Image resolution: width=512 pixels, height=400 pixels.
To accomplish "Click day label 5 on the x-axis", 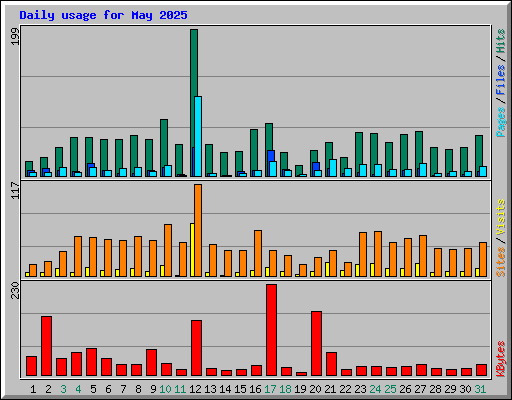I will pyautogui.click(x=93, y=389).
